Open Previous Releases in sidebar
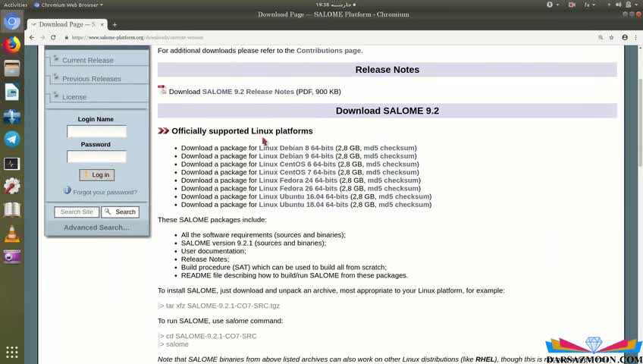This screenshot has height=364, width=643. [92, 79]
